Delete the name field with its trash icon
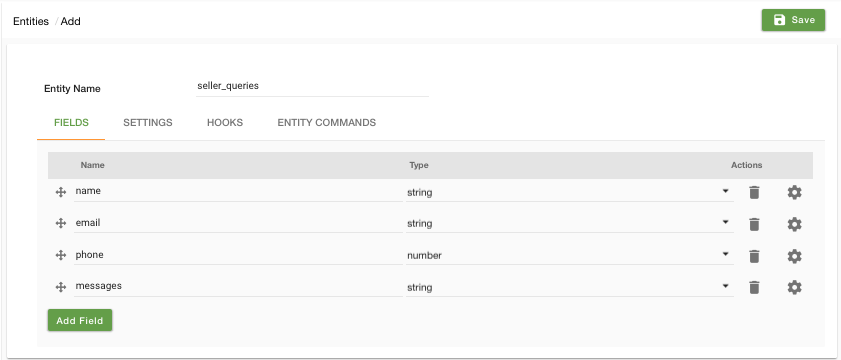Screen dimensions: 841x360 (x=754, y=192)
